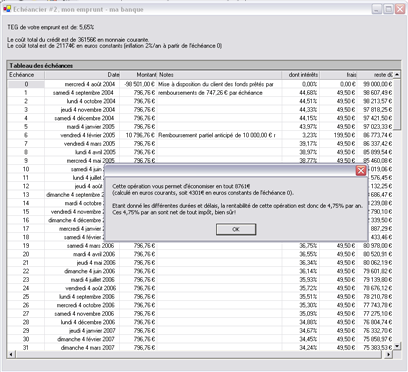Image resolution: width=408 pixels, height=372 pixels.
Task: Select date mardi 4 janvier 2005
Action: pos(91,127)
